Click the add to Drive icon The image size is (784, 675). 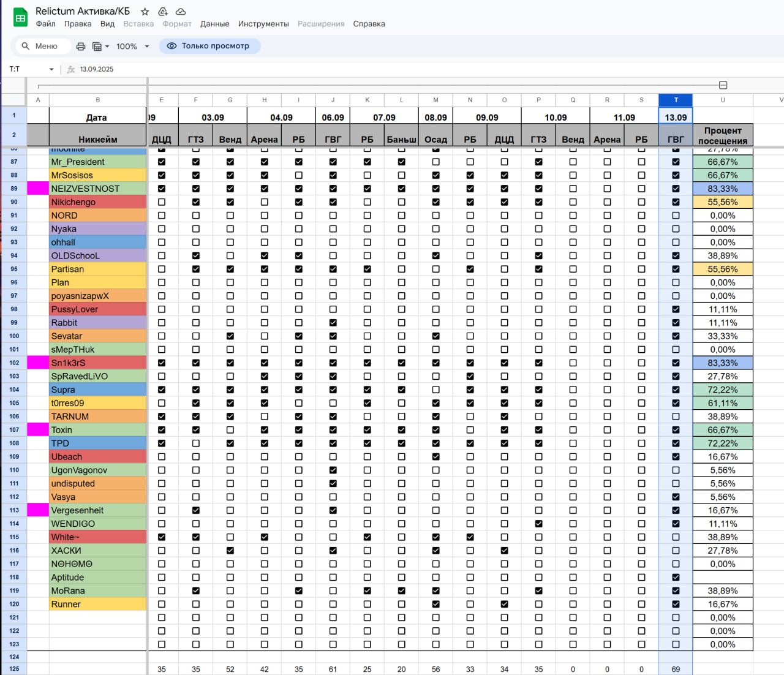[163, 12]
